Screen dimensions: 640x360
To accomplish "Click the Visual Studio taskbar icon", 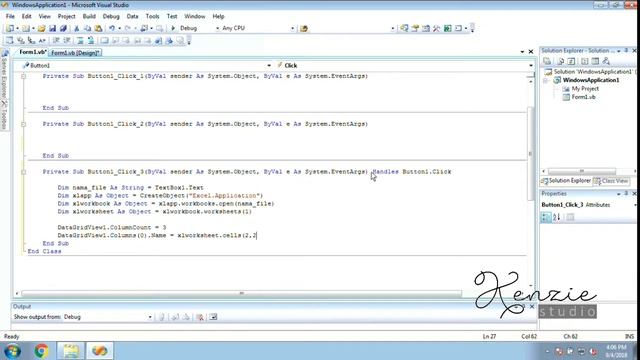I will (100, 351).
